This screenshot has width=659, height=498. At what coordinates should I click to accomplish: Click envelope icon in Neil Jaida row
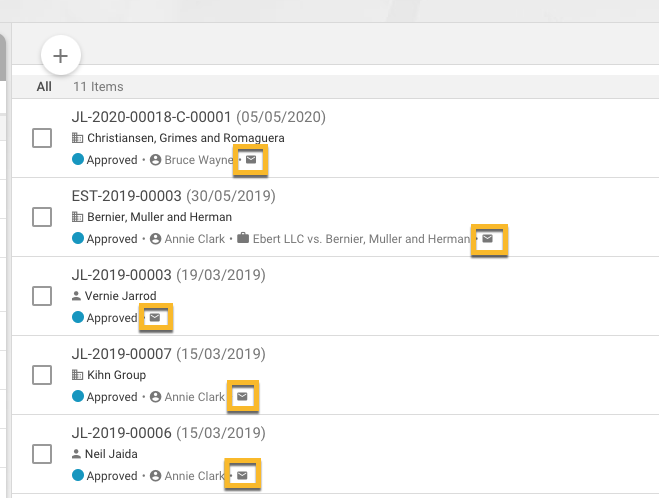pos(242,475)
